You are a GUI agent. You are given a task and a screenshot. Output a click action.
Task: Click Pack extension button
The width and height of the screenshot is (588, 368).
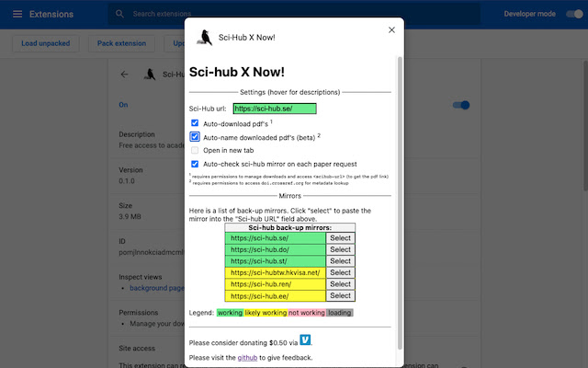pyautogui.click(x=121, y=43)
